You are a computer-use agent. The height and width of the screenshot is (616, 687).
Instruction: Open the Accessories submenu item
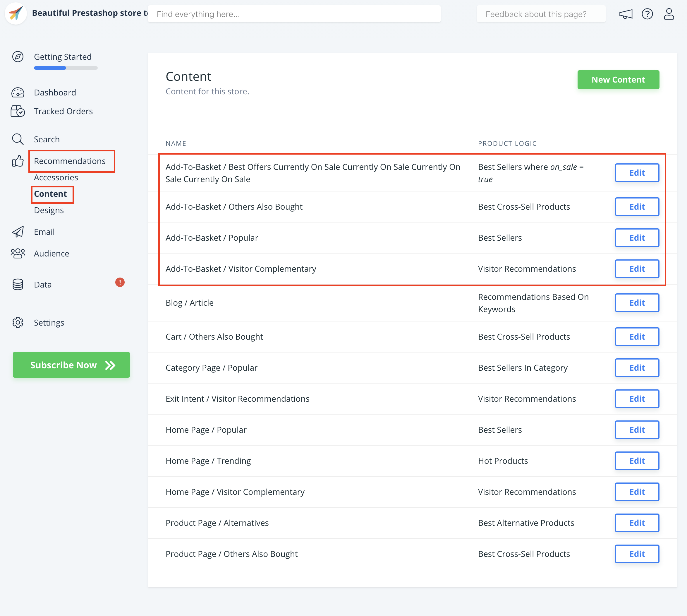click(56, 177)
